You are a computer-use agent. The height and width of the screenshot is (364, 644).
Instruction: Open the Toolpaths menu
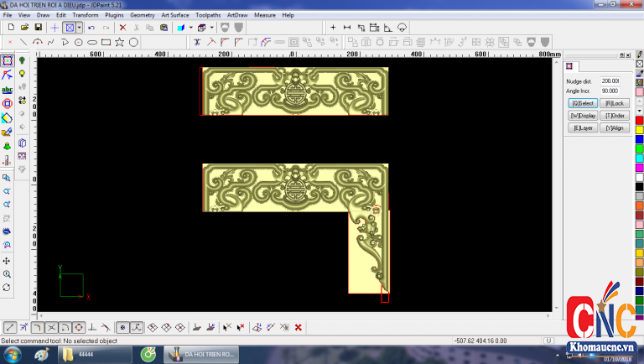(x=208, y=15)
